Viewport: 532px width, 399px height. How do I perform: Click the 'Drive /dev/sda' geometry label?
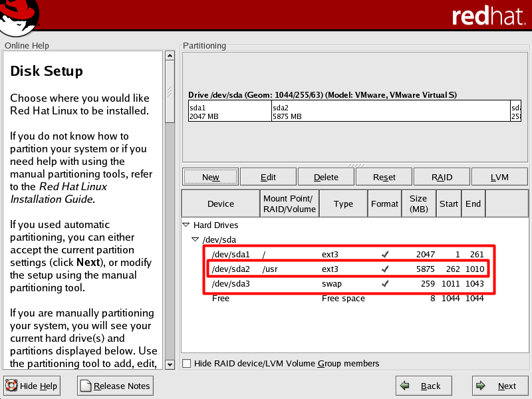pos(323,94)
